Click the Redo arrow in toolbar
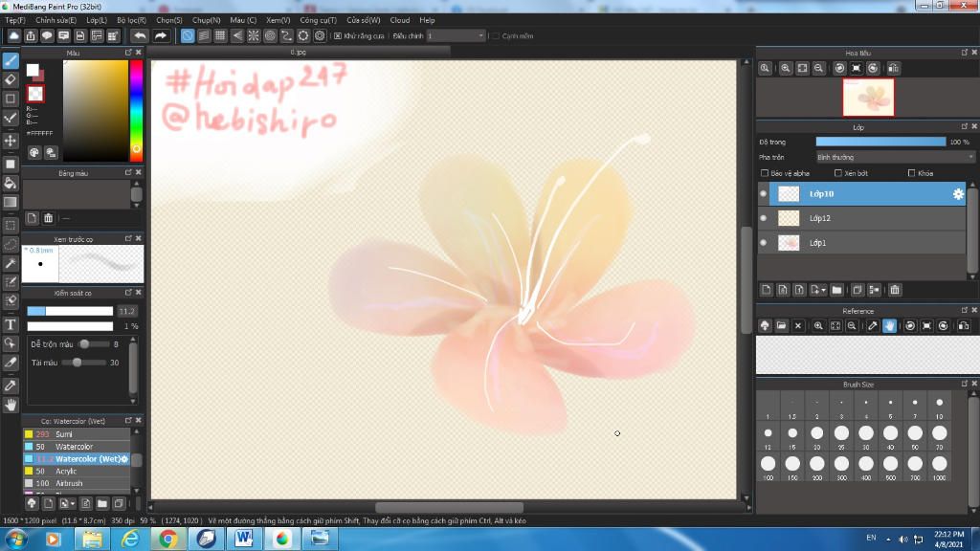Screen dimensions: 980x551 point(161,35)
